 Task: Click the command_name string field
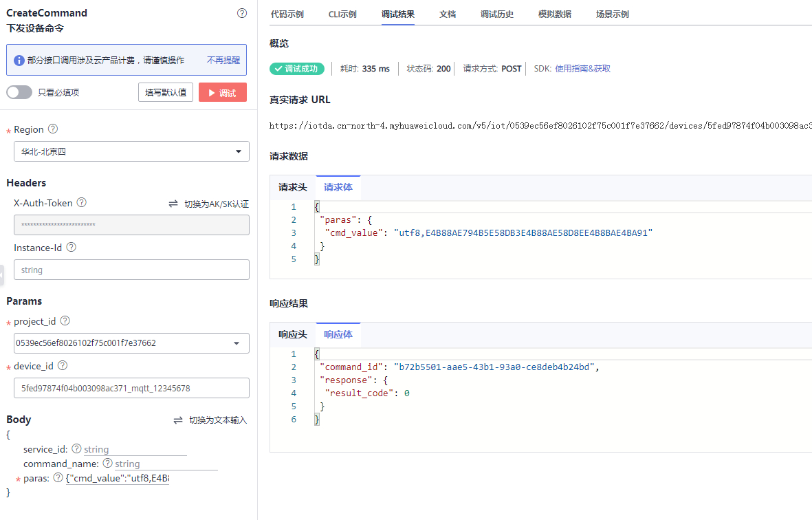pos(166,464)
